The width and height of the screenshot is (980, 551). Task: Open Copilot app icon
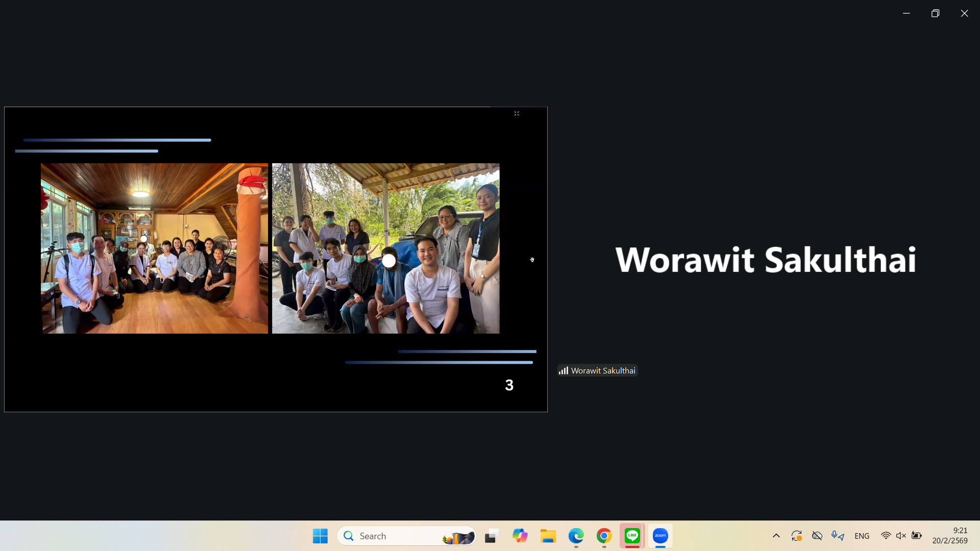(x=520, y=536)
